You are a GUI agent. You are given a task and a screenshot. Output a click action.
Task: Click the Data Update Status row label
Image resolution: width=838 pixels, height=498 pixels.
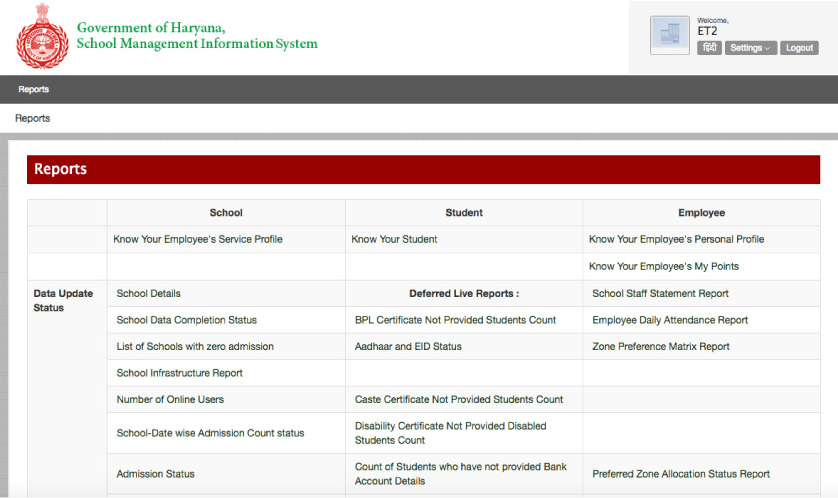coord(63,300)
